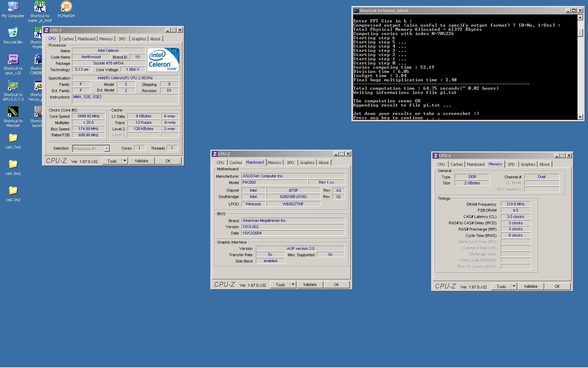The height and width of the screenshot is (368, 588).
Task: Select Mainboard tab in the Memory window
Action: coord(476,164)
